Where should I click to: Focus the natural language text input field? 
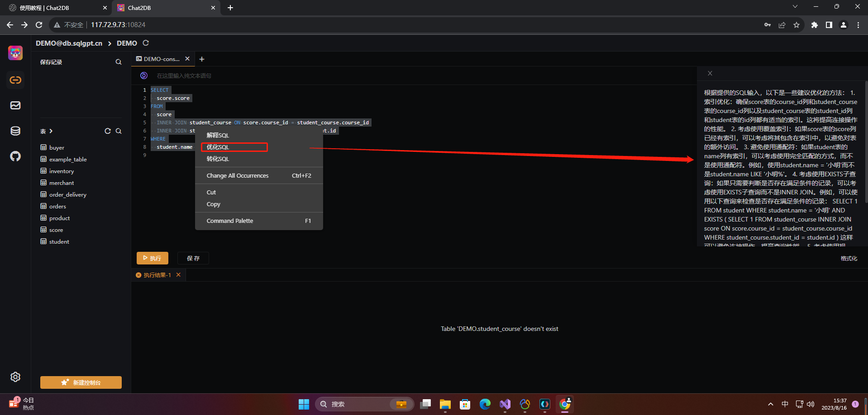coord(423,75)
